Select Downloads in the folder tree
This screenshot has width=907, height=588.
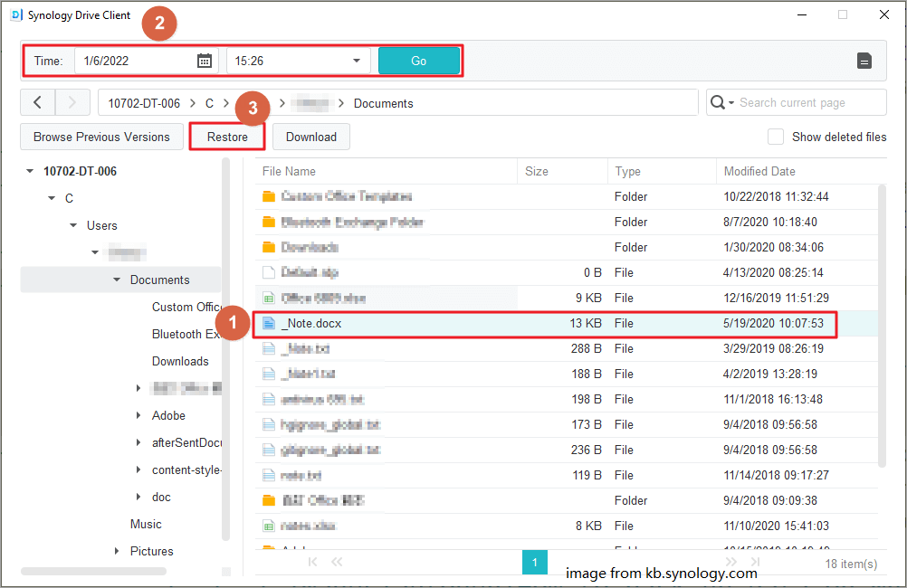(180, 361)
